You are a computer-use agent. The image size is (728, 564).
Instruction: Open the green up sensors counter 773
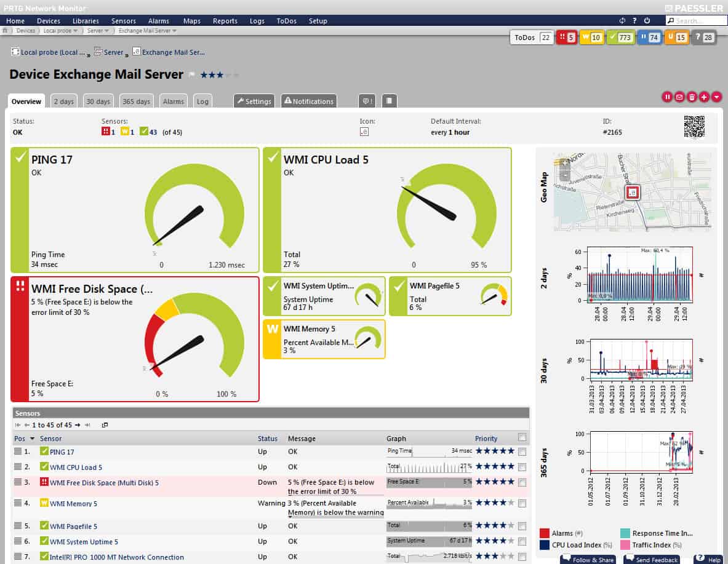click(x=621, y=38)
